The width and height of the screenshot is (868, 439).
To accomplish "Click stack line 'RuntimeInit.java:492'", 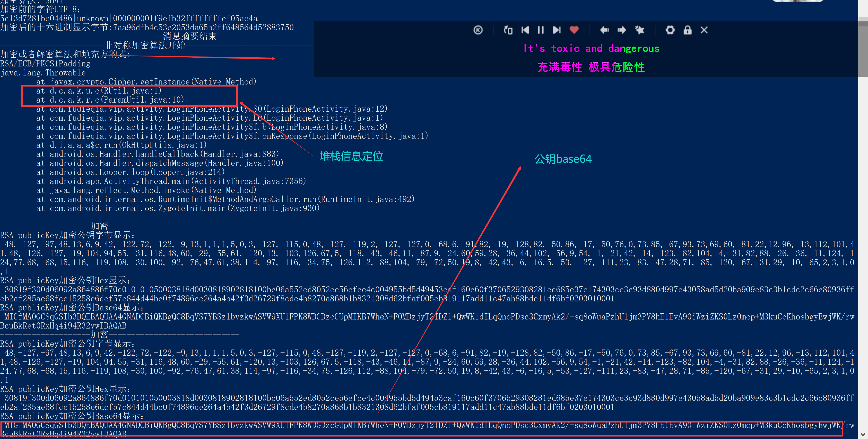I will pyautogui.click(x=225, y=199).
